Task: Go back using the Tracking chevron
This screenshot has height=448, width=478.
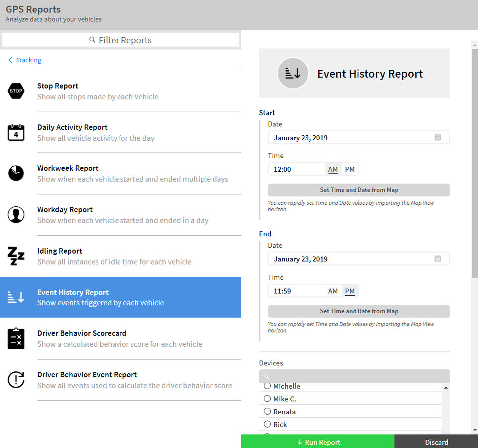Action: [10, 60]
